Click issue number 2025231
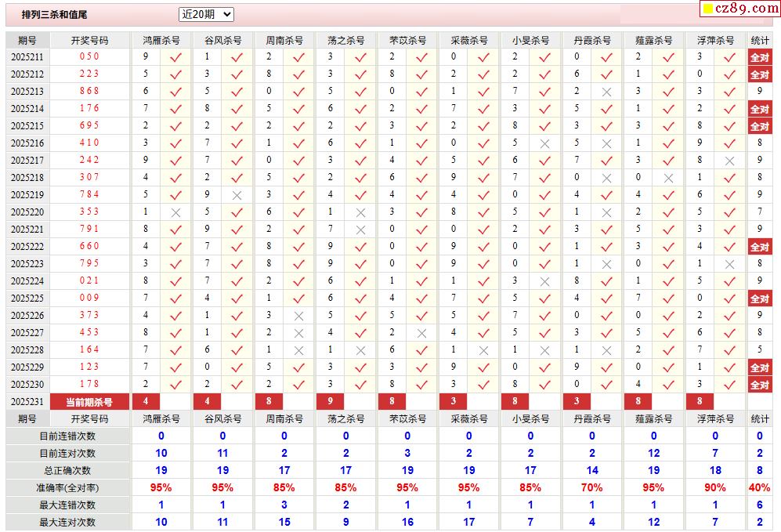The image size is (781, 532). click(x=27, y=401)
